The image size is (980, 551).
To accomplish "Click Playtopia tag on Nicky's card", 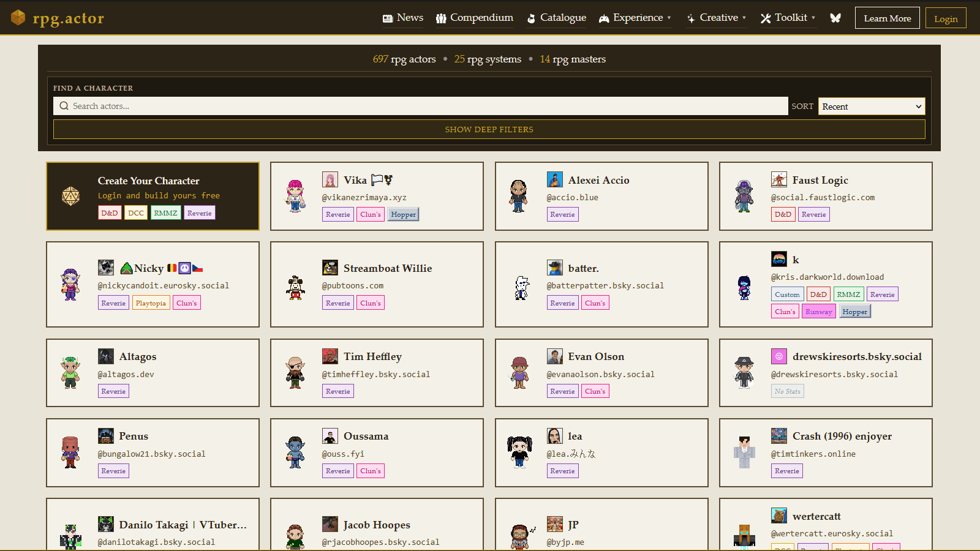I will coord(151,303).
